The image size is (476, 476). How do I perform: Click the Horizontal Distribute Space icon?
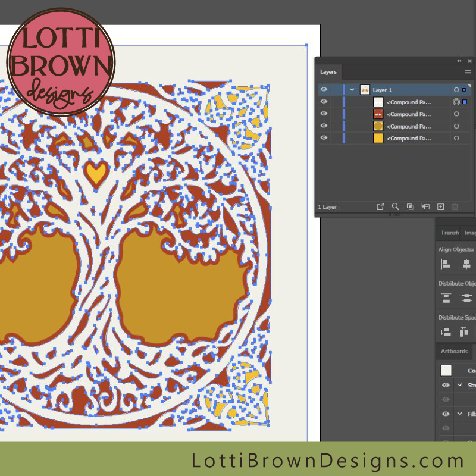pos(464,332)
